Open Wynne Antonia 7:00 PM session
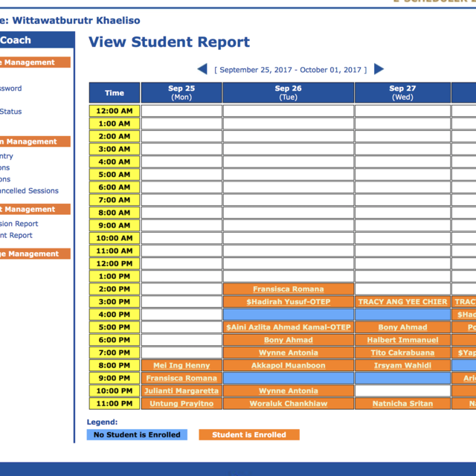 (x=288, y=353)
